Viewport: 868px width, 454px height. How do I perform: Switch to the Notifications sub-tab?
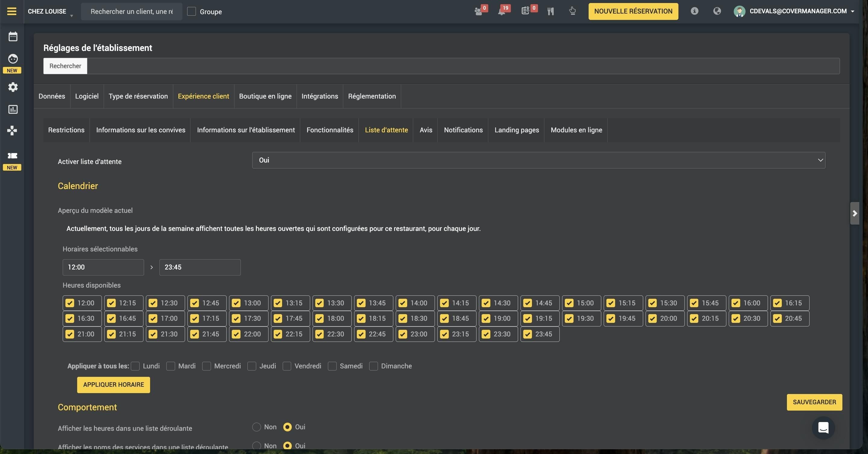463,130
